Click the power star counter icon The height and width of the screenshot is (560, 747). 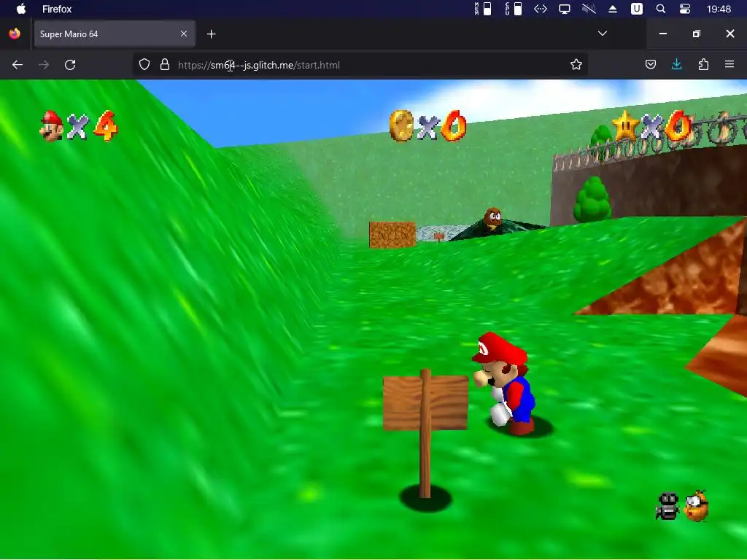point(625,125)
